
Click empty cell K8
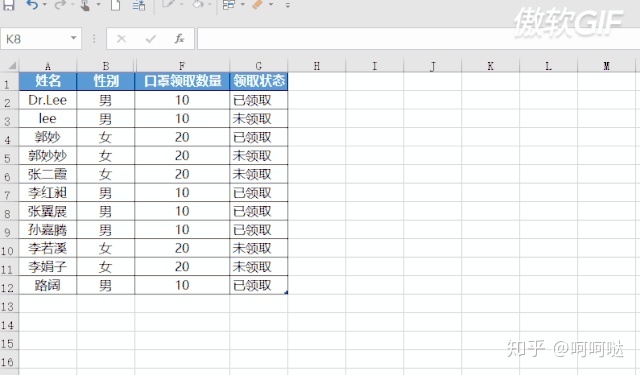pyautogui.click(x=491, y=211)
